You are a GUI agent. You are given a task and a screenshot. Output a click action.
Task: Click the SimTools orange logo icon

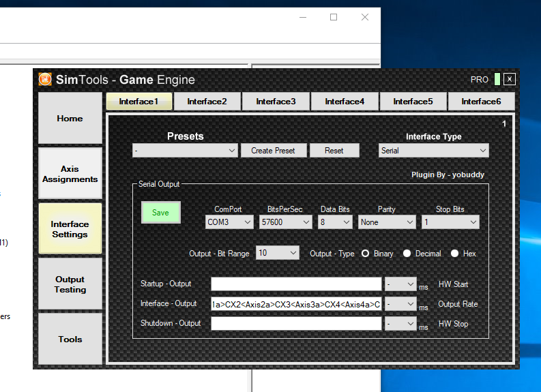(x=45, y=79)
